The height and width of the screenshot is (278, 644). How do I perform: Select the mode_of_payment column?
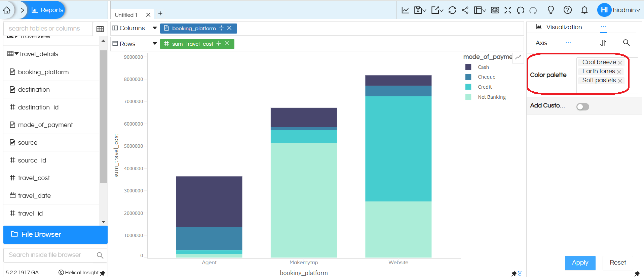(45, 125)
